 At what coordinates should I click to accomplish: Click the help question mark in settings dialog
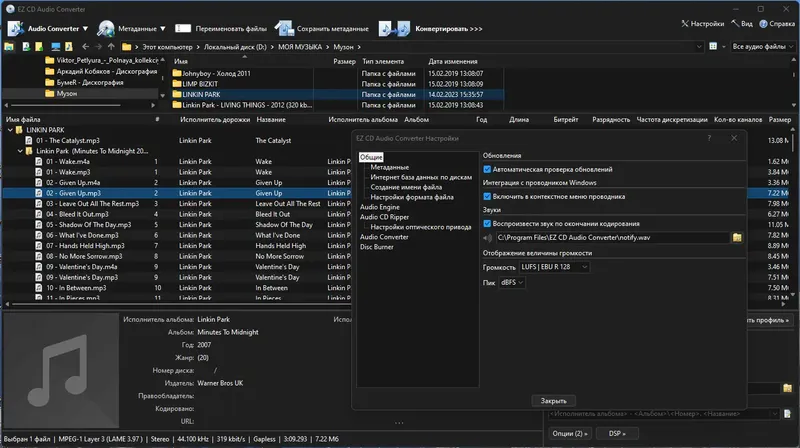710,140
